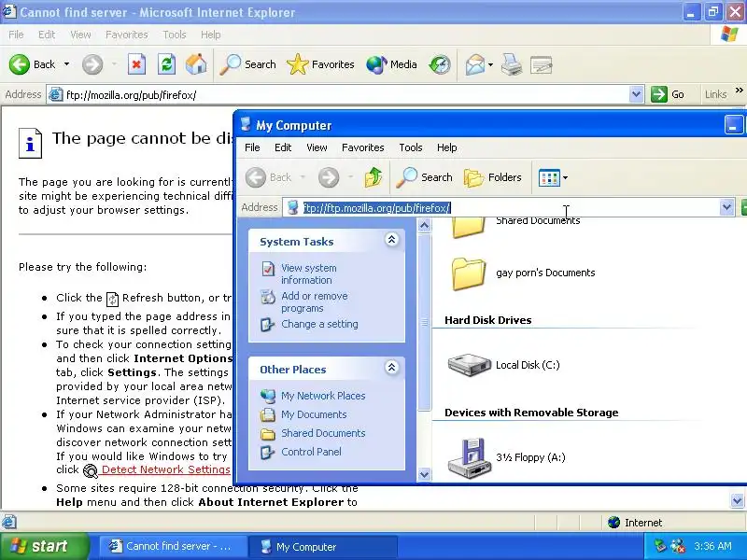This screenshot has width=747, height=560.
Task: Open Edit menu in My Computer window
Action: point(283,147)
